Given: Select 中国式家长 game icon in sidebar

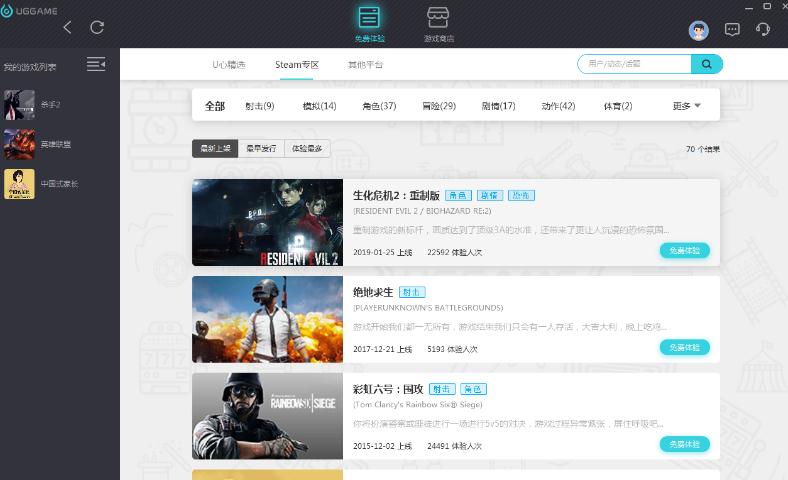Looking at the screenshot, I should pos(19,184).
